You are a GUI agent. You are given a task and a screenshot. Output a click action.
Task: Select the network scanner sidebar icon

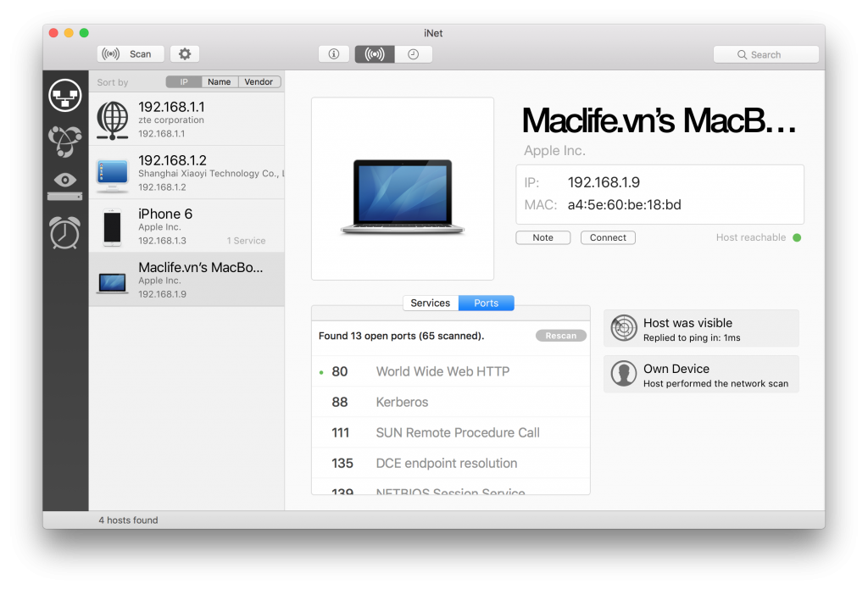click(64, 95)
